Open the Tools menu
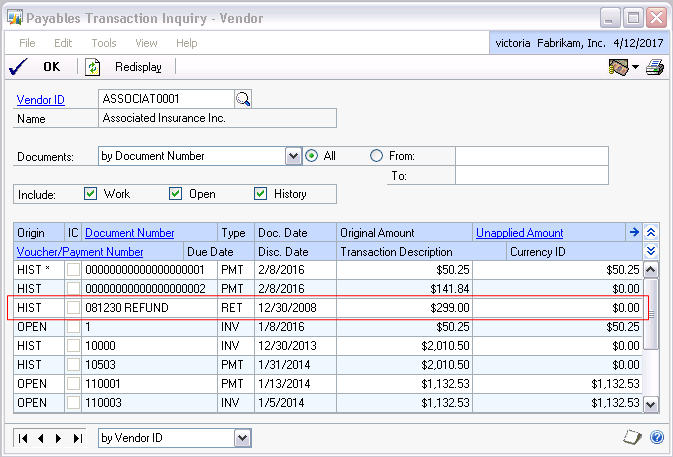 pos(104,43)
